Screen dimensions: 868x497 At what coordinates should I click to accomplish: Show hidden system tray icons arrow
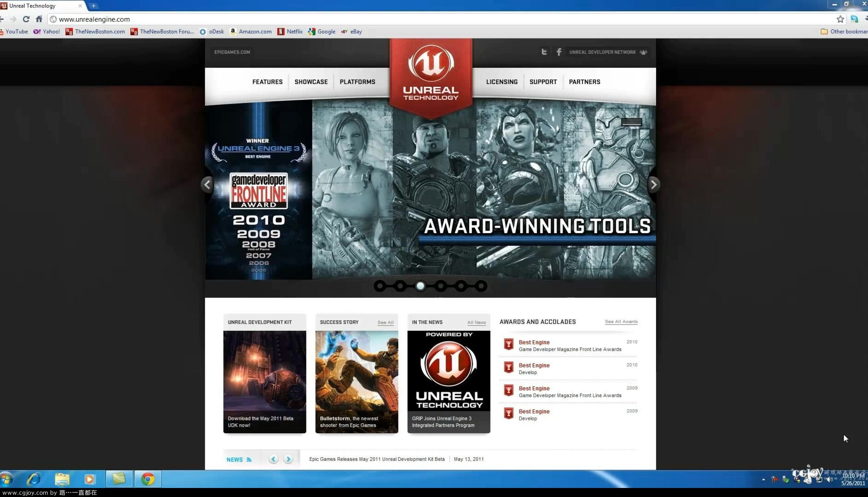pos(764,479)
